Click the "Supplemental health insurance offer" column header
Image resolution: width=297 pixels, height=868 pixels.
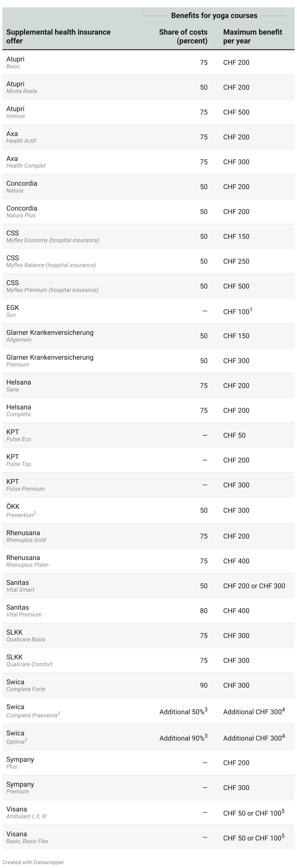click(58, 36)
